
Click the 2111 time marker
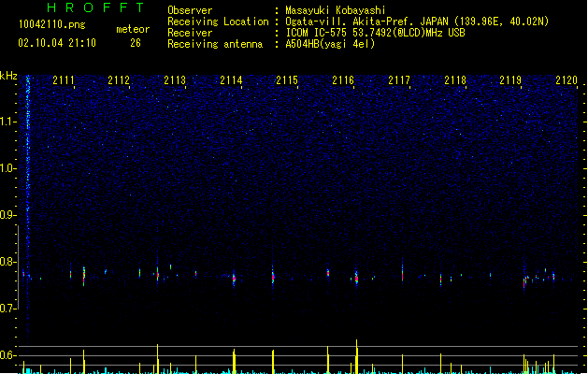(x=64, y=80)
